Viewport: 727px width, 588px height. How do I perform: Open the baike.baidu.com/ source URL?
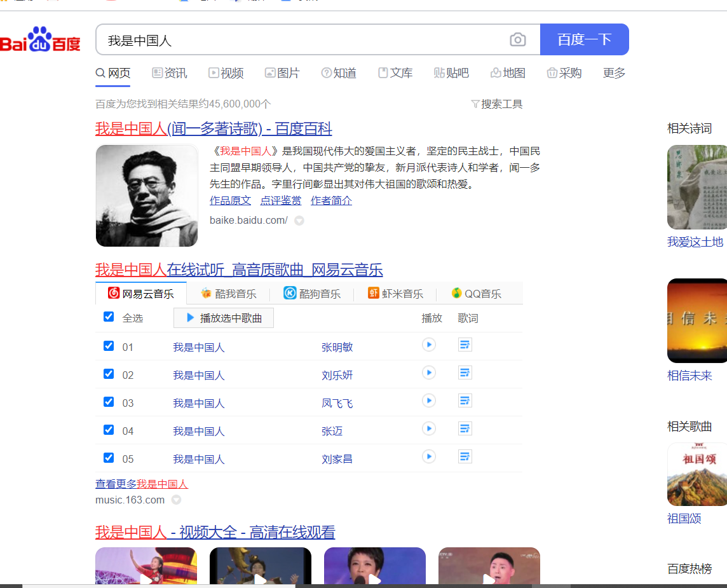(248, 221)
